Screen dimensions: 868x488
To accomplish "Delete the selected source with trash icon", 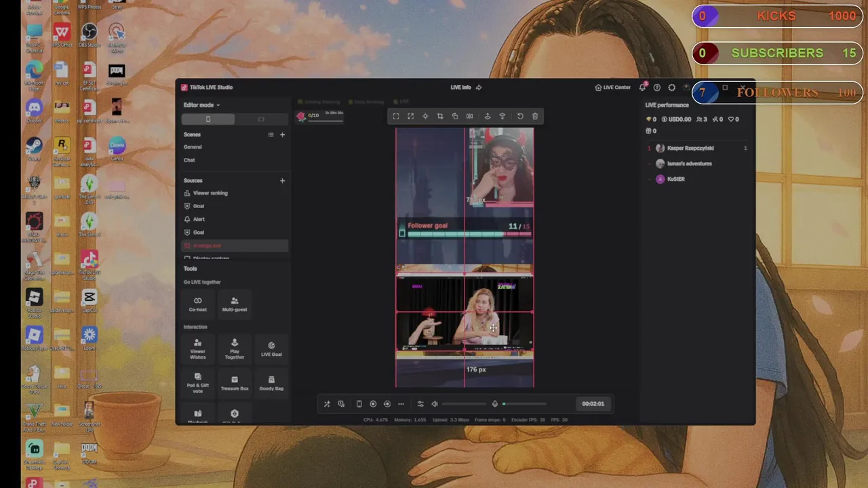I will 535,116.
